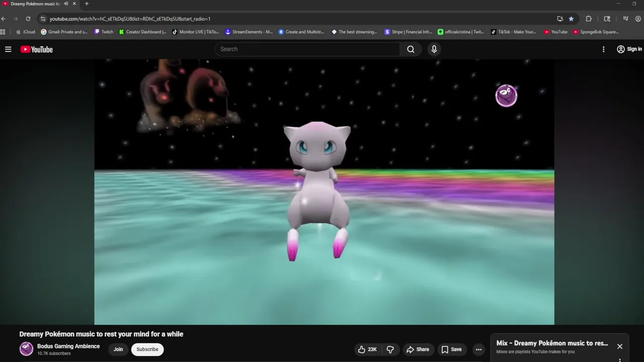The width and height of the screenshot is (644, 362).
Task: Open Monitor LIVE TikTok bookmark
Action: (195, 32)
